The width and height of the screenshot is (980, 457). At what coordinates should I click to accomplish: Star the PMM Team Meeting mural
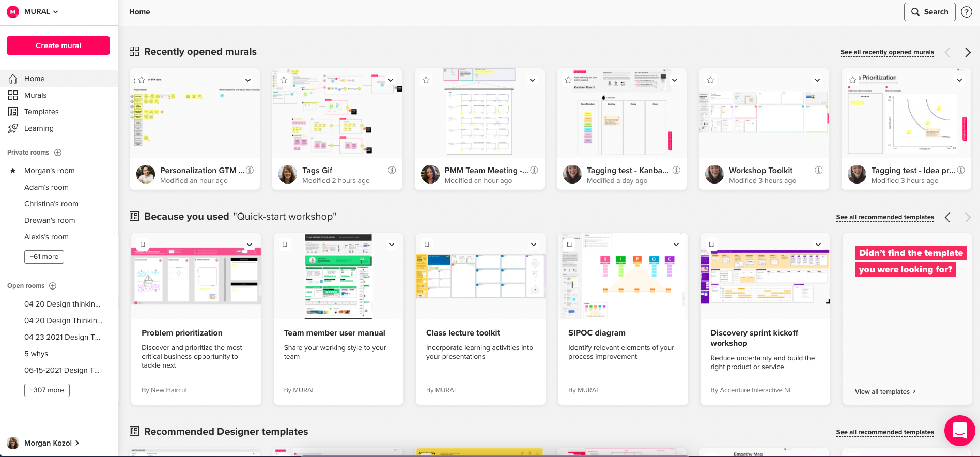click(x=426, y=80)
